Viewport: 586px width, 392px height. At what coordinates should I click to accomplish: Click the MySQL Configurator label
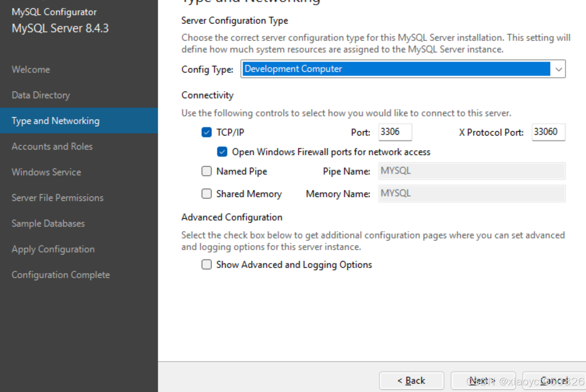[54, 12]
